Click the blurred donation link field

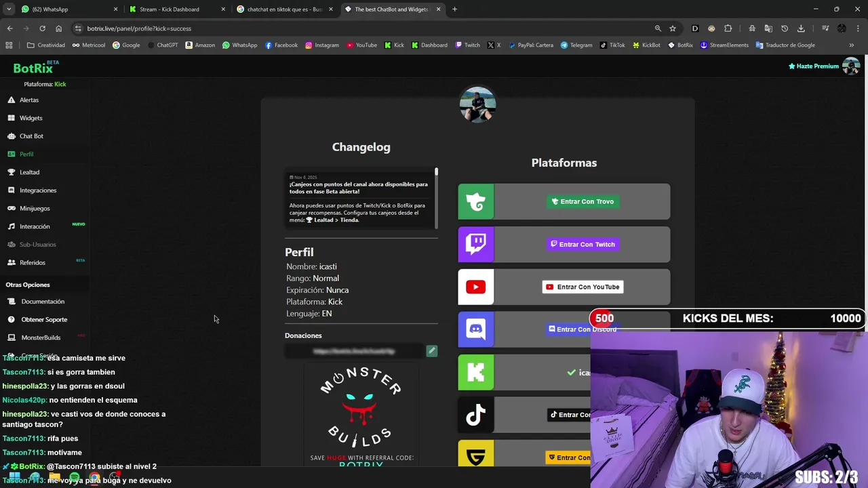click(x=354, y=351)
